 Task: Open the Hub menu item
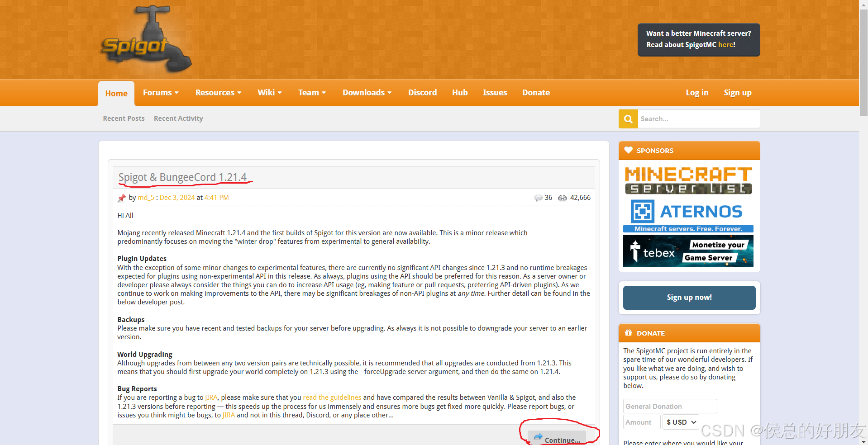pos(460,93)
